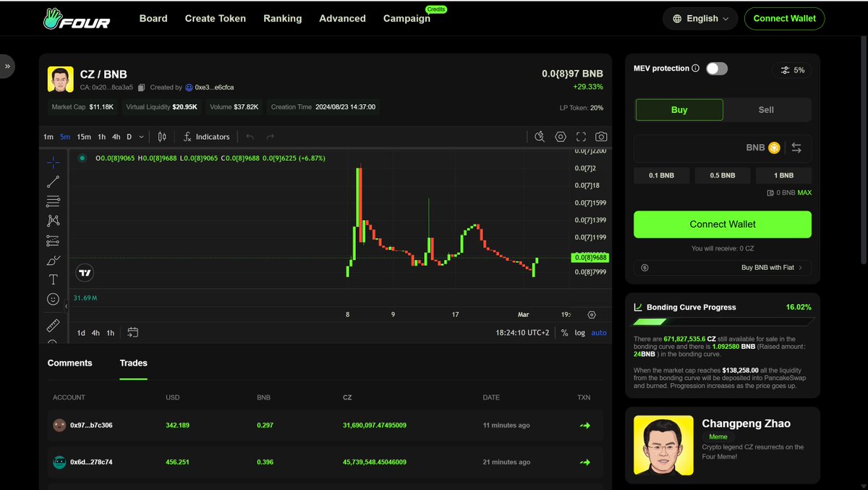Viewport: 868px width, 490px height.
Task: Open transaction arrow for 0x97...b7c306 trade
Action: click(585, 426)
